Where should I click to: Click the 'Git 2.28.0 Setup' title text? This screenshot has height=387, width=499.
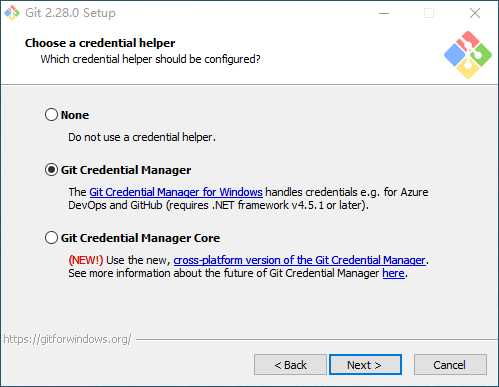click(70, 13)
